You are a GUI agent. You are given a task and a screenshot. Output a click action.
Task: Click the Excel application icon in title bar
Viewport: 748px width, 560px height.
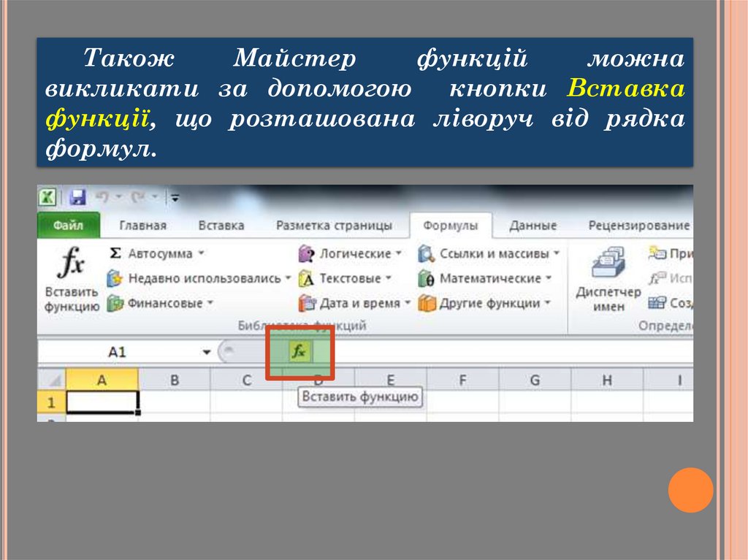(x=47, y=197)
